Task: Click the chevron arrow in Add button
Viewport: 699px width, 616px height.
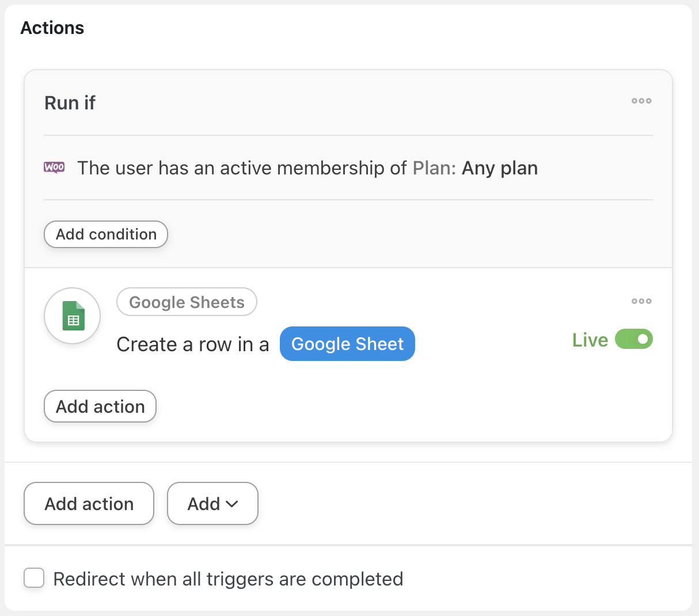Action: pos(233,504)
